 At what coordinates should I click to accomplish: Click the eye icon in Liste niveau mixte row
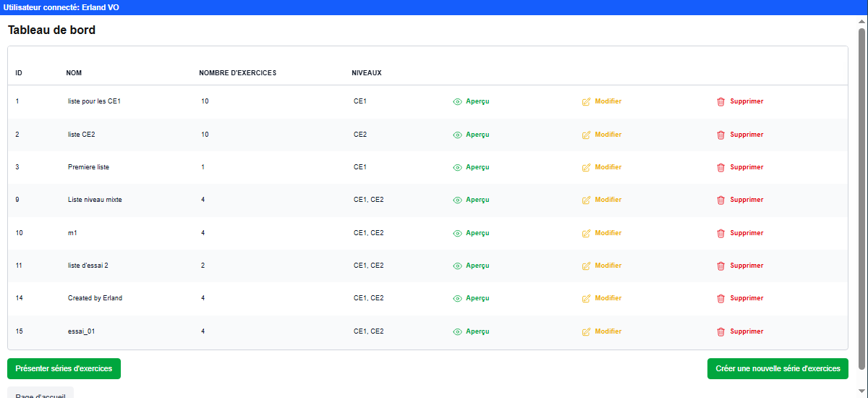tap(457, 200)
